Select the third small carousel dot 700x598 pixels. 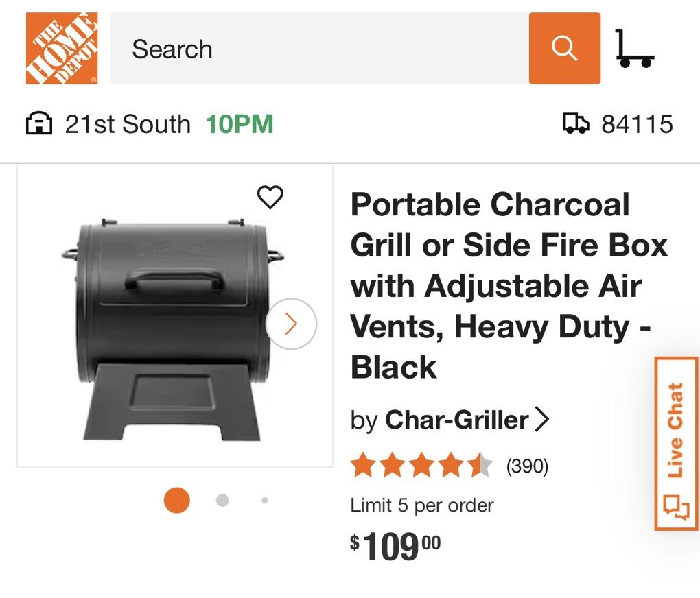264,500
